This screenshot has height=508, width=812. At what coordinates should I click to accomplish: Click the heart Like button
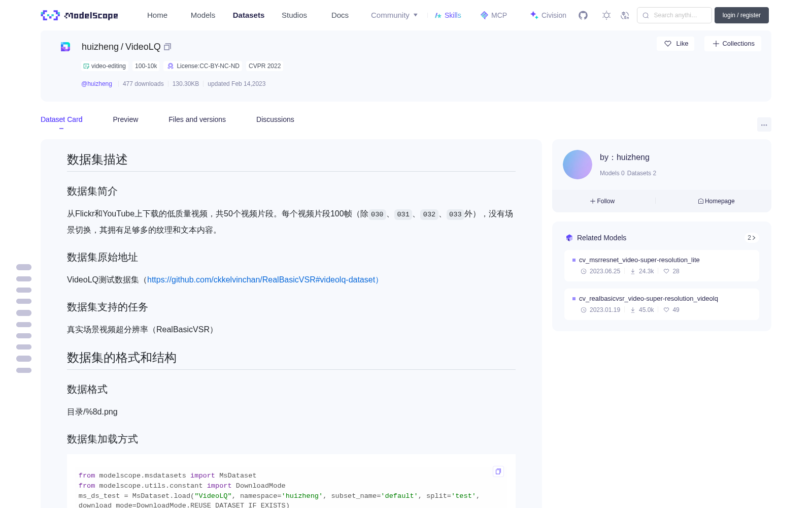click(x=676, y=44)
